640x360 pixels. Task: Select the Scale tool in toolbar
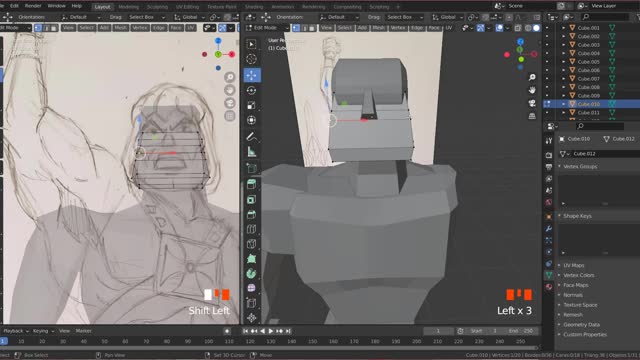pos(251,105)
